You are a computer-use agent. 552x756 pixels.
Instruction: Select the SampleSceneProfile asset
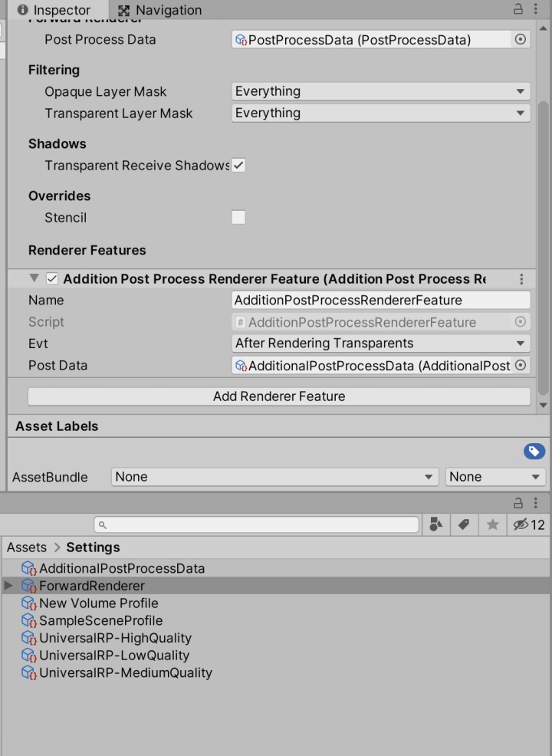point(100,620)
